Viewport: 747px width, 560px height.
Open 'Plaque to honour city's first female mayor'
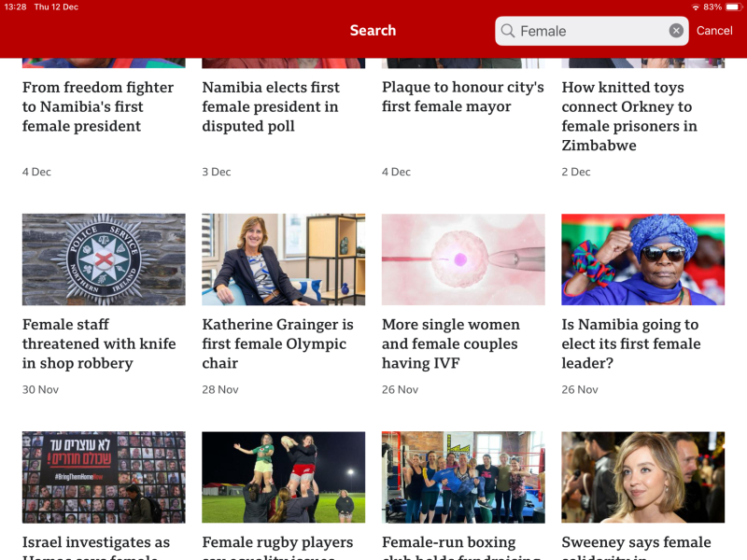[x=458, y=96]
